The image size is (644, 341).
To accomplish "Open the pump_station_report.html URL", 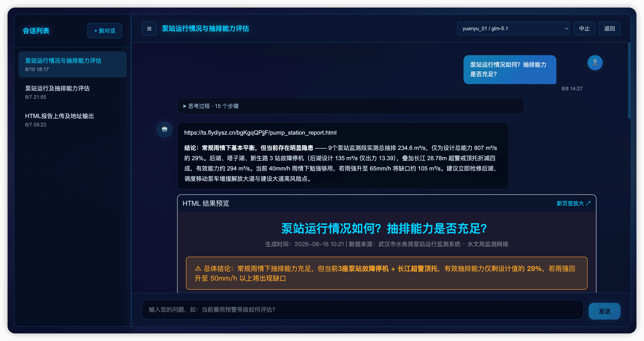I will pyautogui.click(x=260, y=133).
